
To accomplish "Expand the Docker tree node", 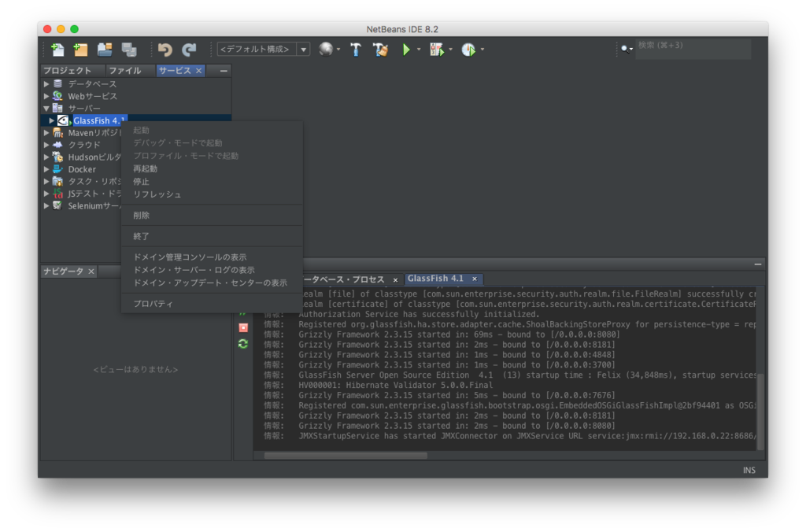I will (x=46, y=169).
